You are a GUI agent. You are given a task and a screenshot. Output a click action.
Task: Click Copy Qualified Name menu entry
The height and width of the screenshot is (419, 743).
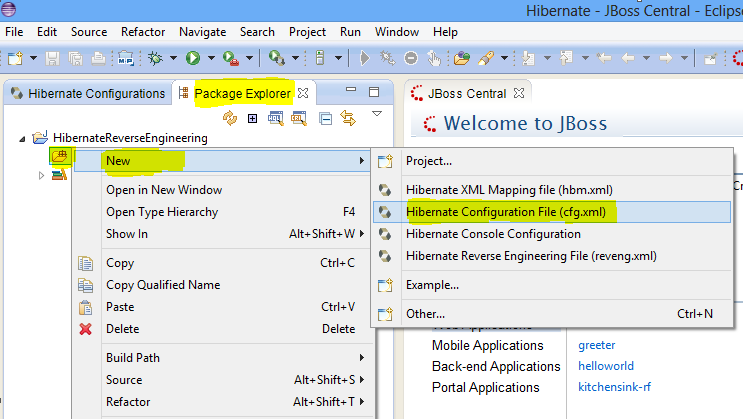coord(222,285)
